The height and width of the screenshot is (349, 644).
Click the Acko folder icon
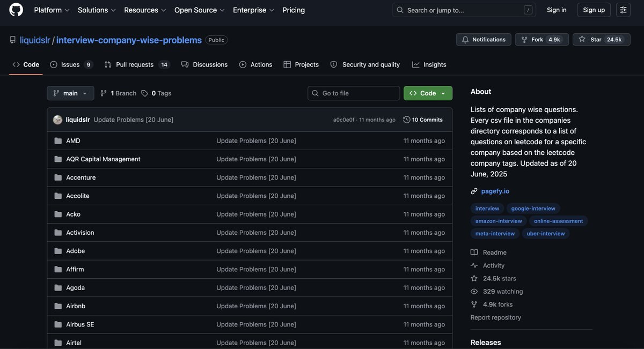tap(58, 214)
